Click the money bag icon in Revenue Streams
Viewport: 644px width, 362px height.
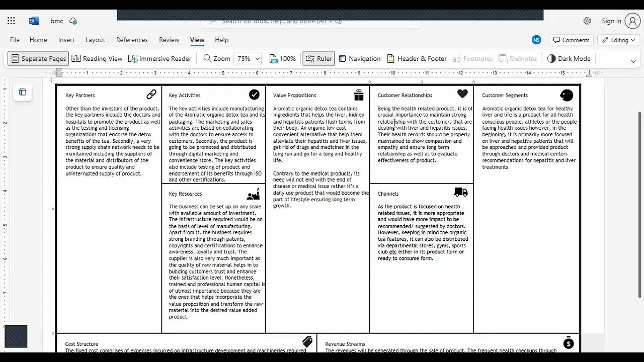(x=569, y=343)
